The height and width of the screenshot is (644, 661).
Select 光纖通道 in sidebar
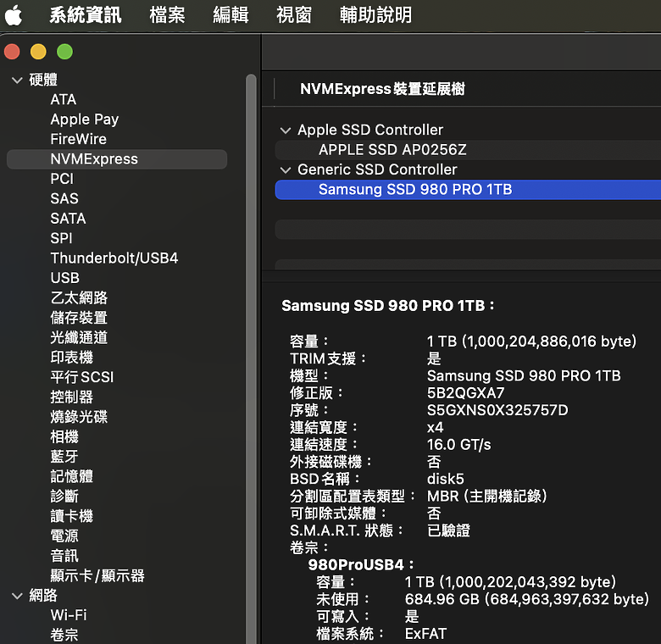79,337
